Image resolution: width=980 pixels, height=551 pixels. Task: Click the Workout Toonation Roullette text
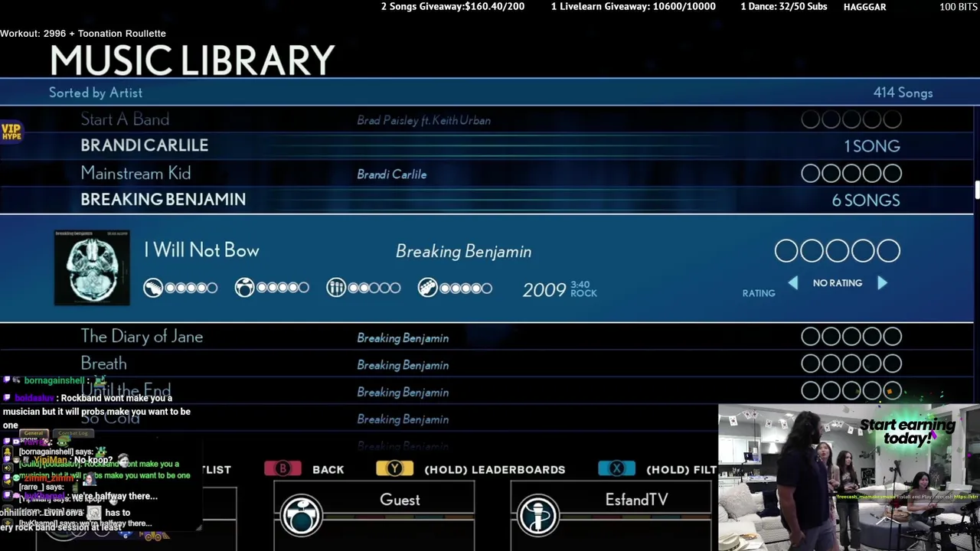point(83,34)
